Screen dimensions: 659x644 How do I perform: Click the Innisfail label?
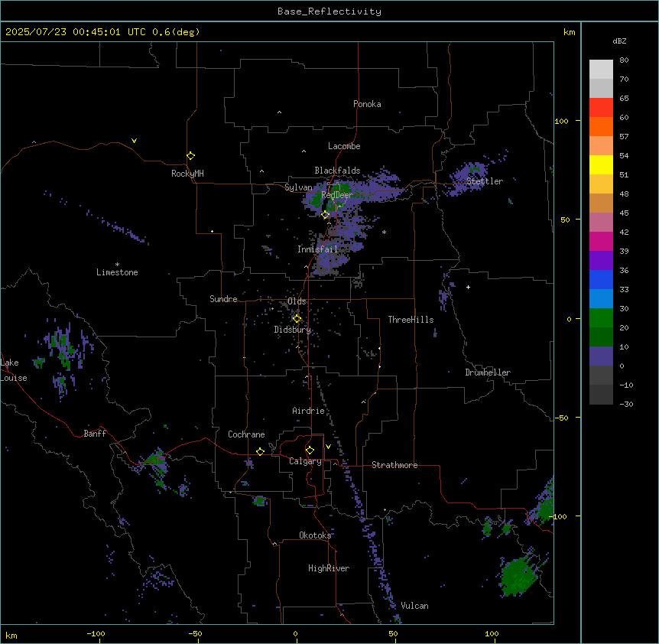[x=318, y=249]
